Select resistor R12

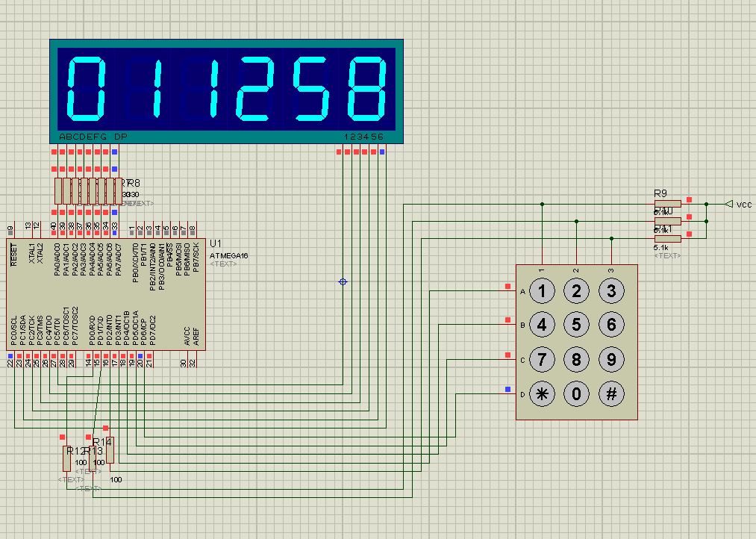coord(66,458)
